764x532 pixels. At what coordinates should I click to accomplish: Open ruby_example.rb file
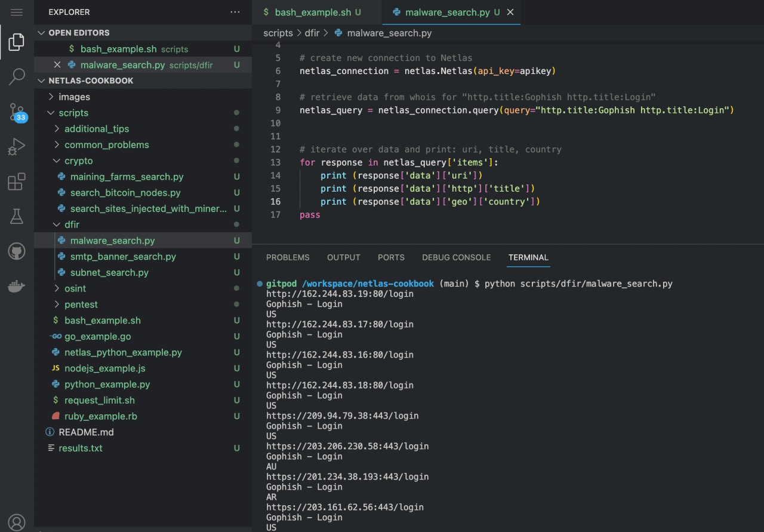point(143,416)
